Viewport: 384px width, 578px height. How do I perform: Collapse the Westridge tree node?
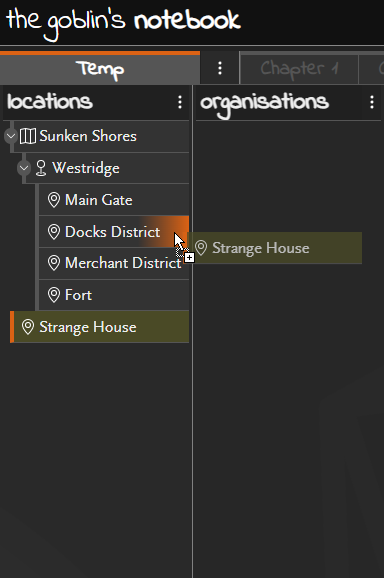tap(24, 168)
